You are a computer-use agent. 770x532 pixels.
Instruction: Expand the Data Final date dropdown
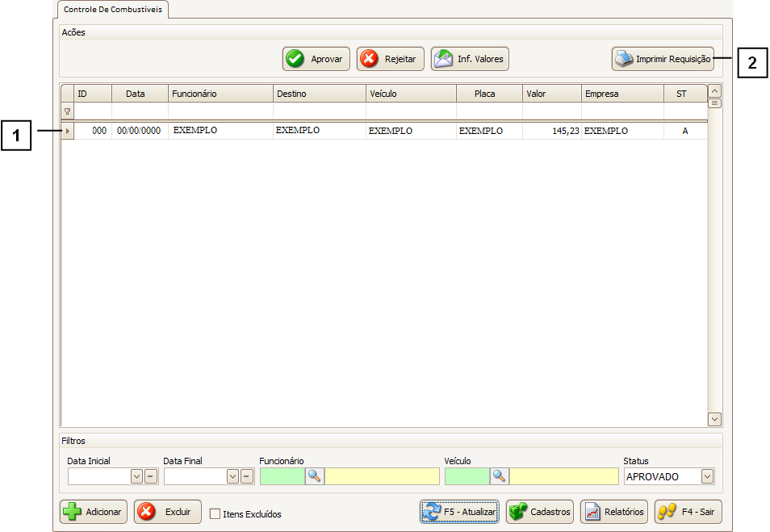(x=232, y=476)
